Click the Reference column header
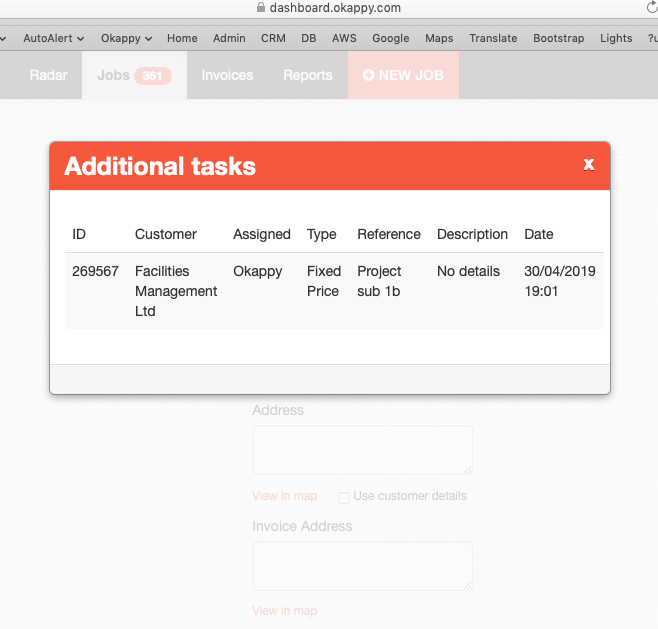 389,234
